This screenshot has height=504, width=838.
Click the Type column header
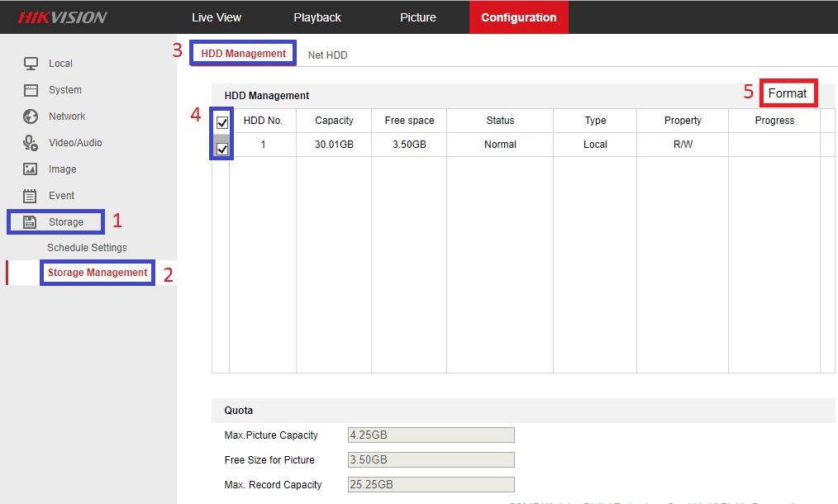pyautogui.click(x=595, y=121)
